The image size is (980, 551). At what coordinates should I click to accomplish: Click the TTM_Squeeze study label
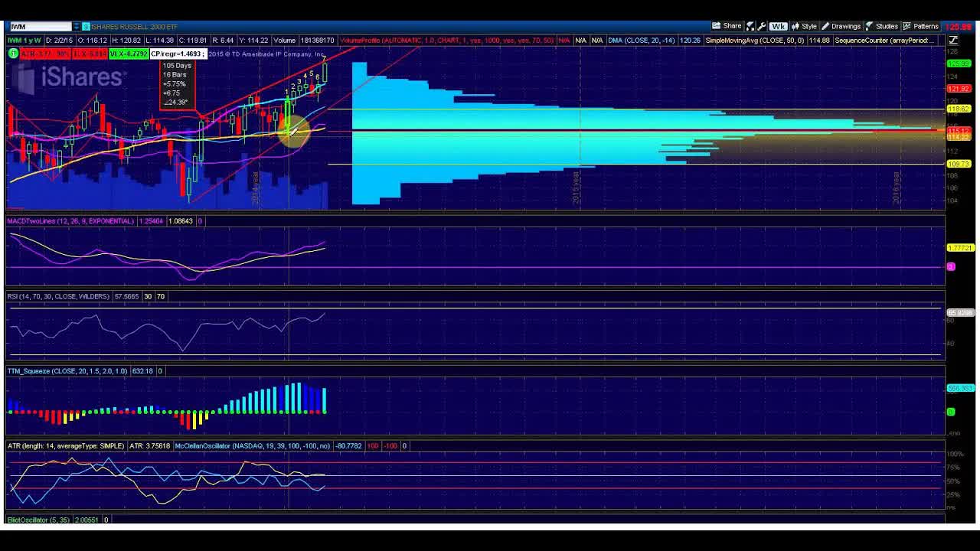(67, 371)
